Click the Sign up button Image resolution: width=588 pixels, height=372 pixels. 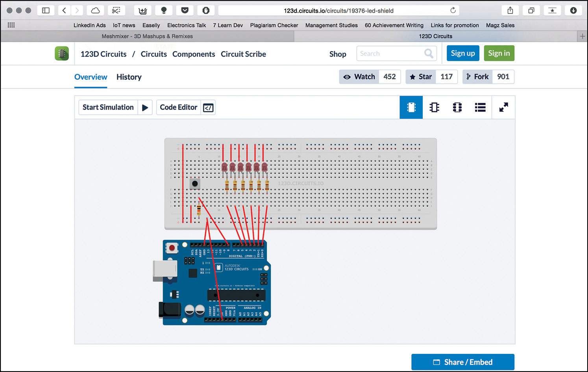pos(462,53)
